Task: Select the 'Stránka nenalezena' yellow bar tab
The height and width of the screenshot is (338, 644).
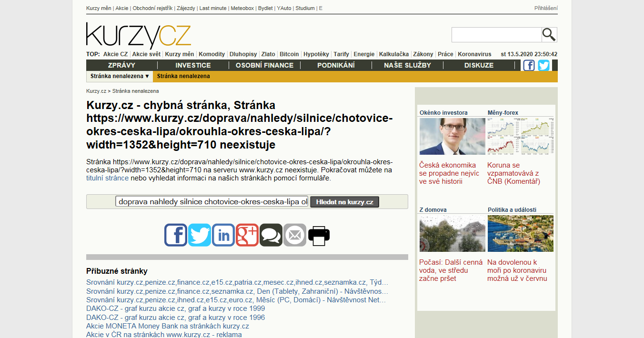Action: pyautogui.click(x=183, y=76)
